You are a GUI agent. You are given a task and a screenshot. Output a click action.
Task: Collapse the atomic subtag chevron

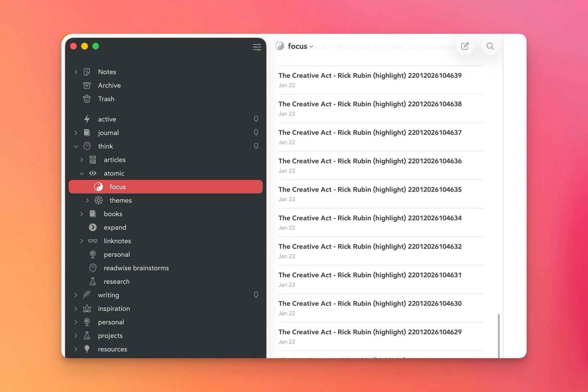[x=82, y=173]
